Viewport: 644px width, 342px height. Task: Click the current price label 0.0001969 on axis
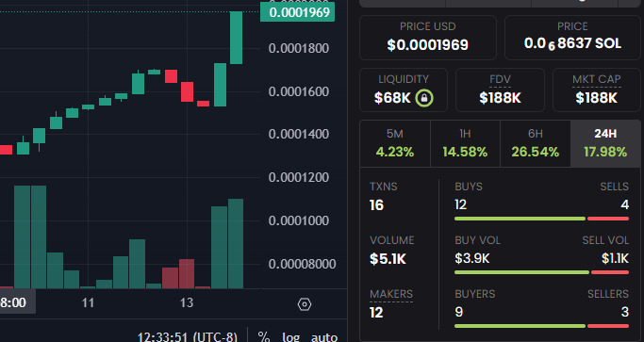(x=297, y=12)
